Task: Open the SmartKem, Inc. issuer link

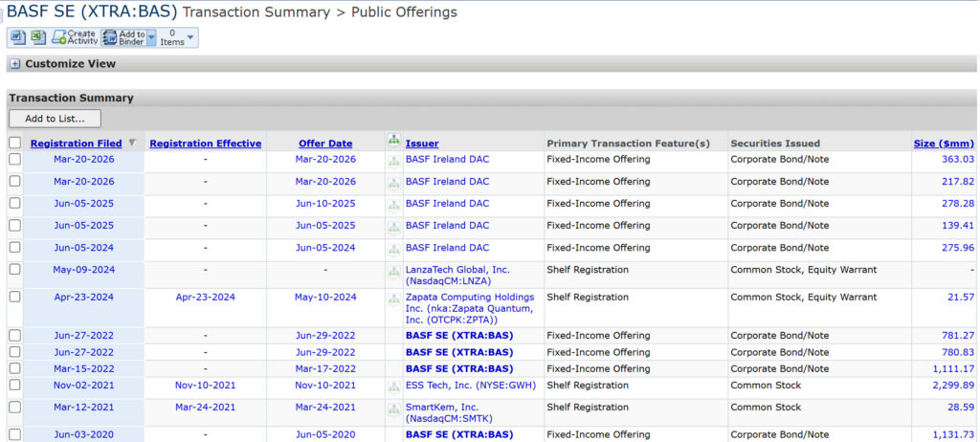Action: (x=449, y=412)
